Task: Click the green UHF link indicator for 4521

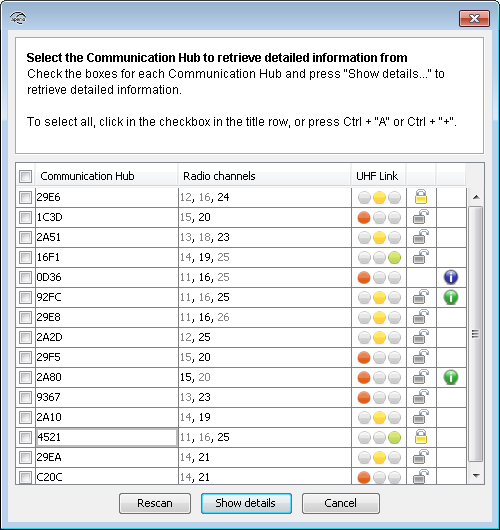Action: (x=394, y=437)
